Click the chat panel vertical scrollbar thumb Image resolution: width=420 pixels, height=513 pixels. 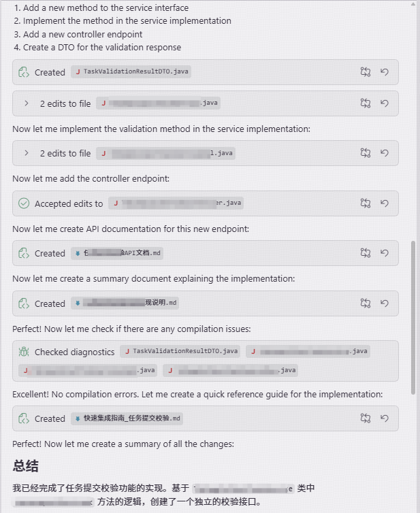click(413, 317)
